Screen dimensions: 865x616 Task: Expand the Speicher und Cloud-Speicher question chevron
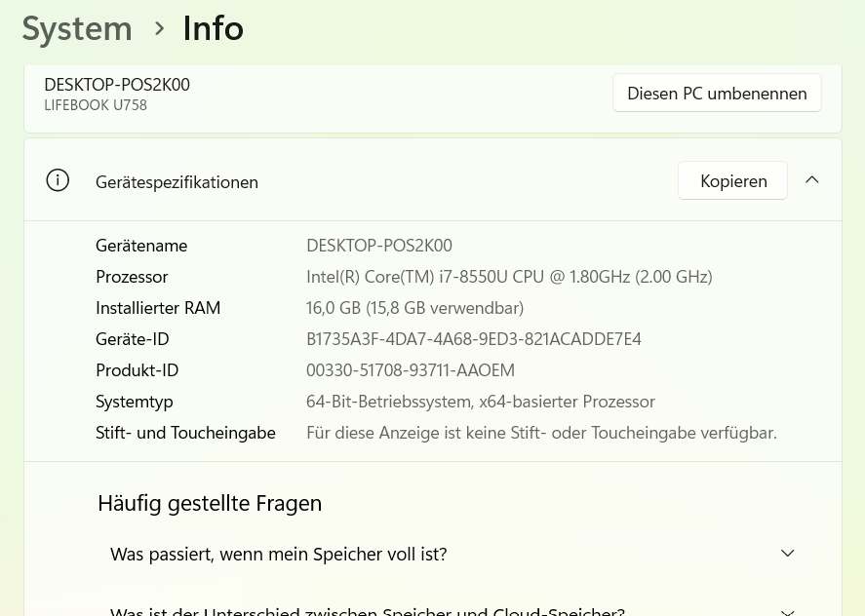(x=788, y=611)
